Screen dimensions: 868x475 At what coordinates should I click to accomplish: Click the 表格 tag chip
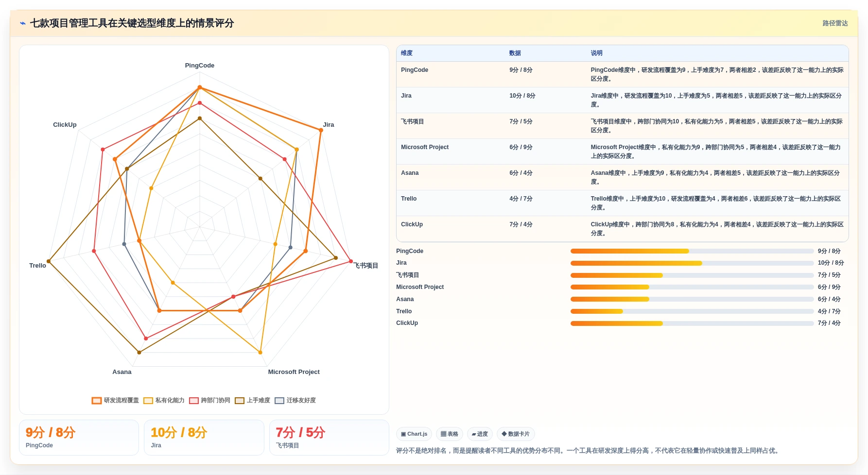coord(450,434)
